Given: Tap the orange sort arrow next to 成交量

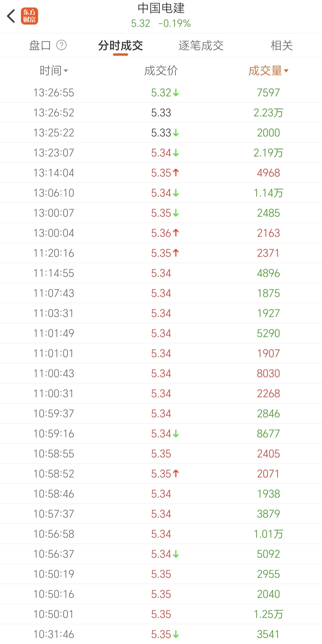Looking at the screenshot, I should pos(286,71).
